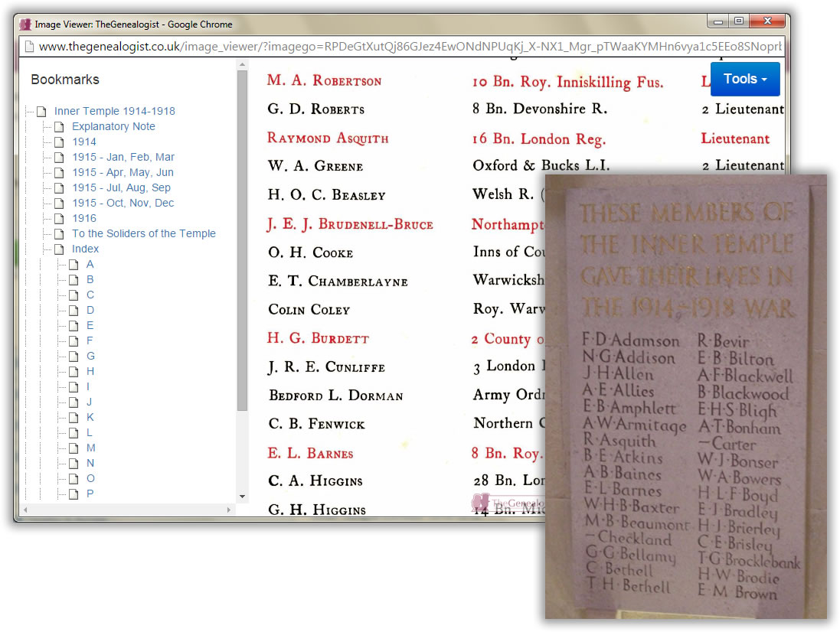This screenshot has height=632, width=840.
Task: Click page icon beside index letter O
Action: point(74,478)
